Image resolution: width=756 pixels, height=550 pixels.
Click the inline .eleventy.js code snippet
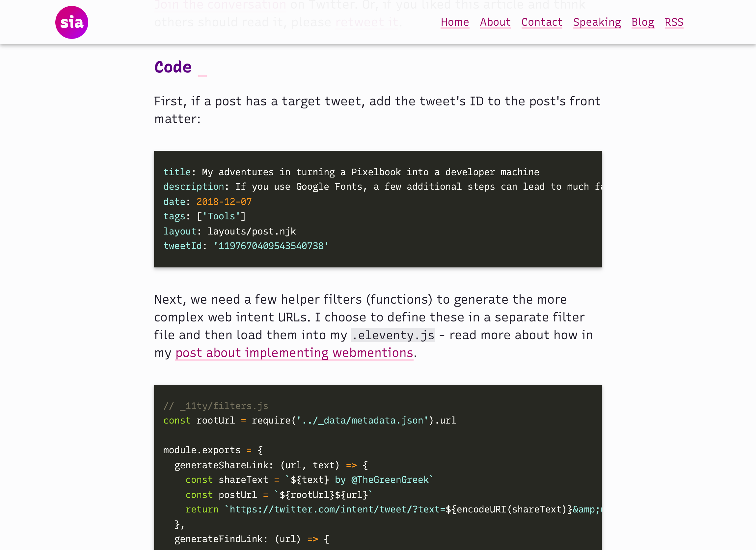[393, 335]
